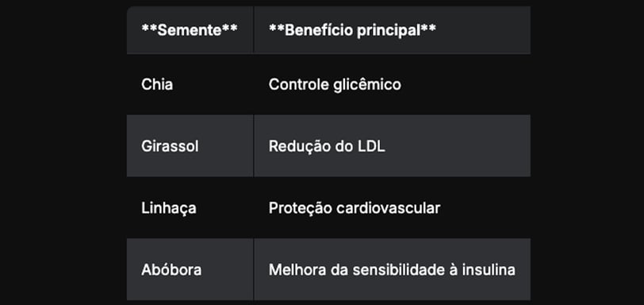
Task: Click the Redução do LDL cell
Action: coord(393,146)
